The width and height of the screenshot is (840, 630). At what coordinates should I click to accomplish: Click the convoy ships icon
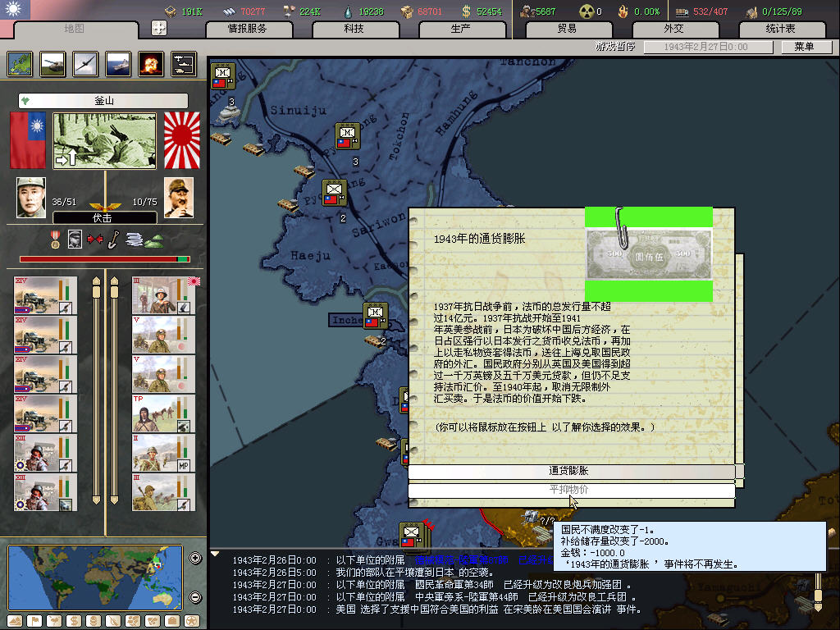tap(184, 64)
